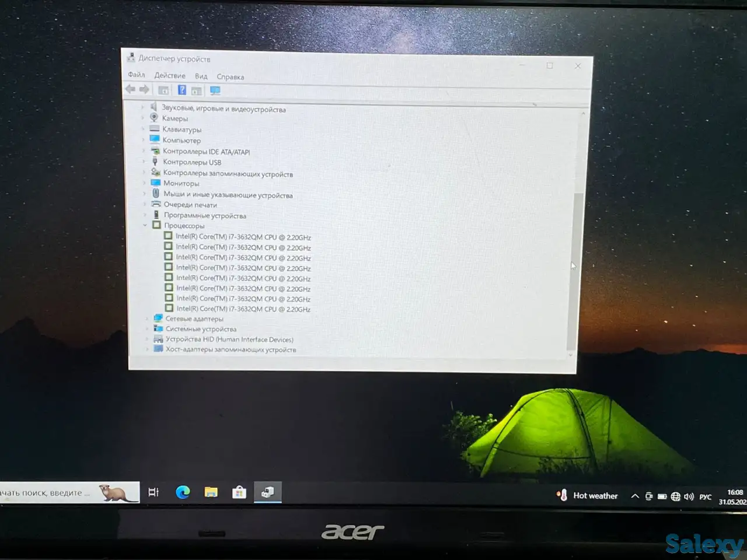Click the Hot weather widget
This screenshot has width=747, height=560.
tap(588, 496)
